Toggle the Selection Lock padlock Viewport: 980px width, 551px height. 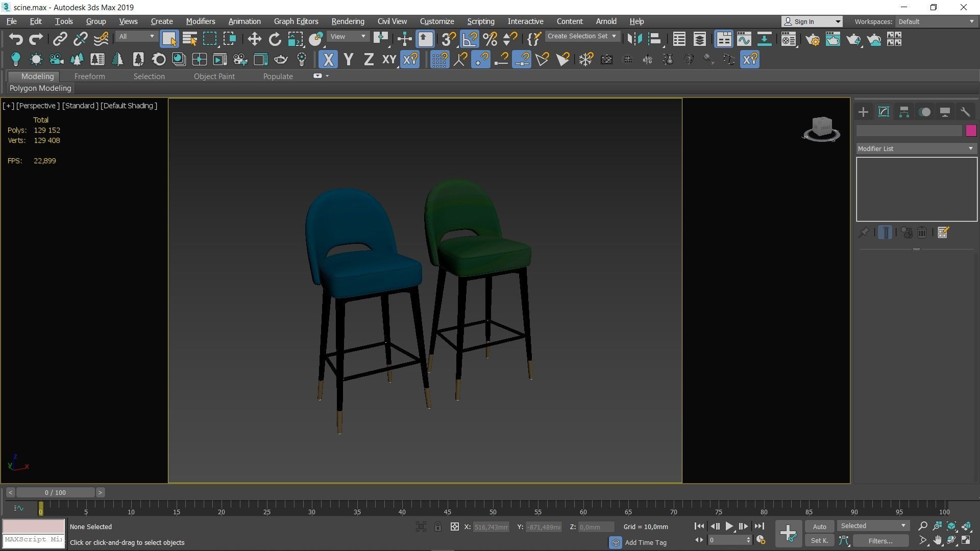point(438,527)
